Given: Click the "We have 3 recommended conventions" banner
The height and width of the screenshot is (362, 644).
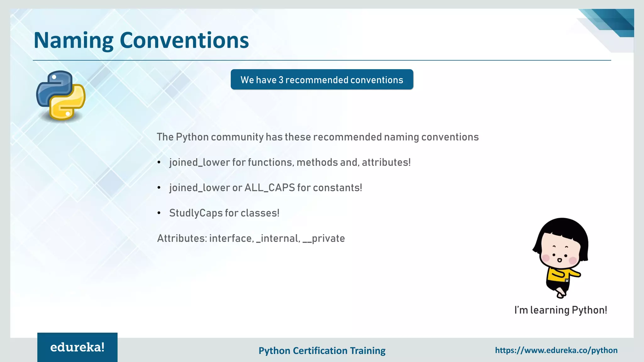Looking at the screenshot, I should pyautogui.click(x=322, y=80).
